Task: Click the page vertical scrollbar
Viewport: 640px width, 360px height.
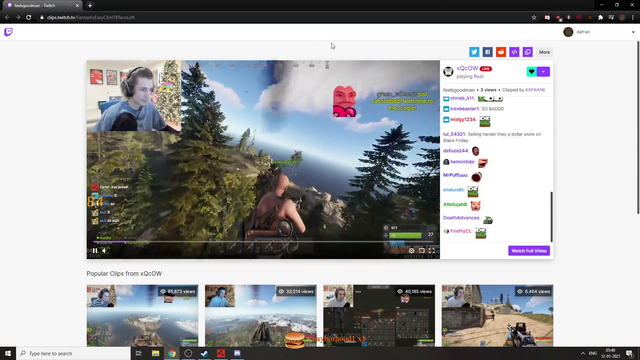Action: click(638, 127)
